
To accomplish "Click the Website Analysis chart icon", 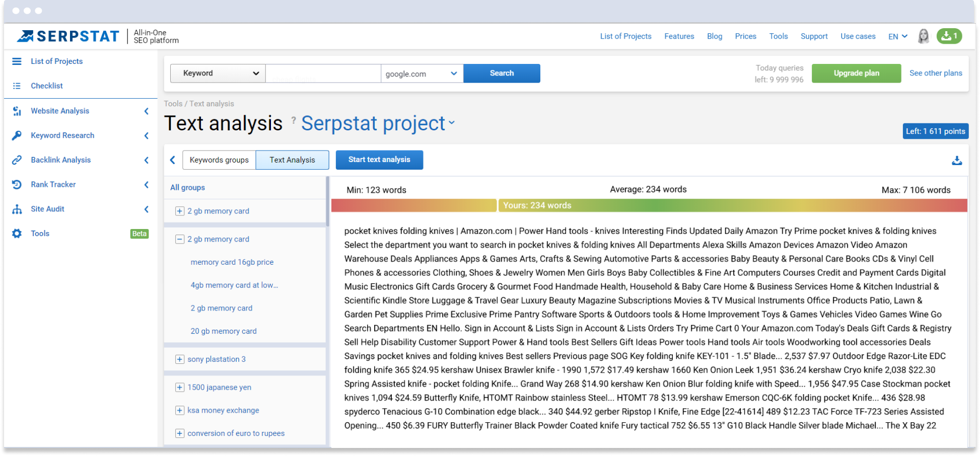I will pos(17,111).
